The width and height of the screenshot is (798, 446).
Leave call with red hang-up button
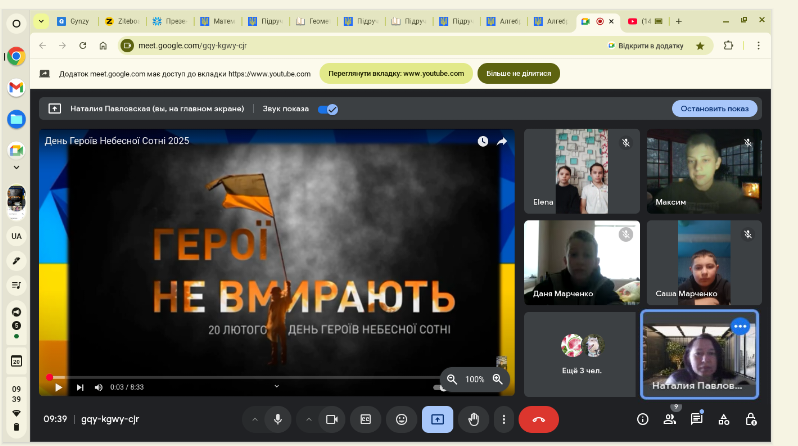538,419
